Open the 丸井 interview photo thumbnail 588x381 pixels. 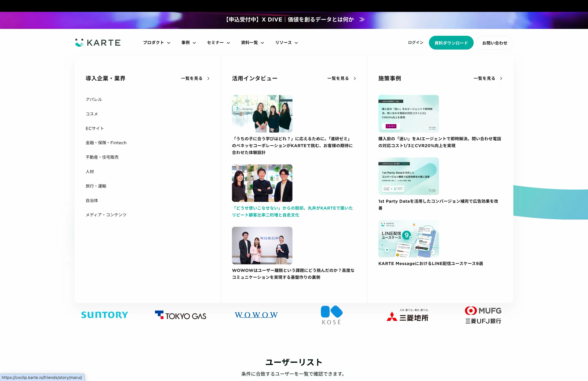262,183
